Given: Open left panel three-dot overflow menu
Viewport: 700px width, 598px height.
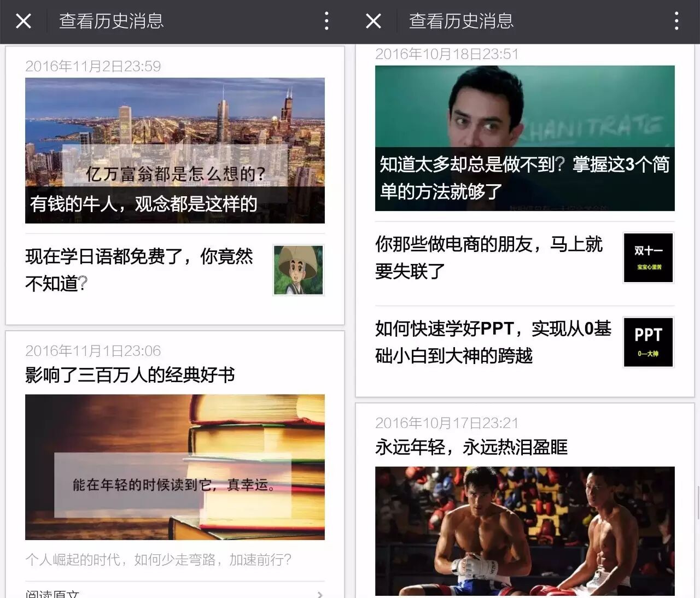Looking at the screenshot, I should coord(326,21).
